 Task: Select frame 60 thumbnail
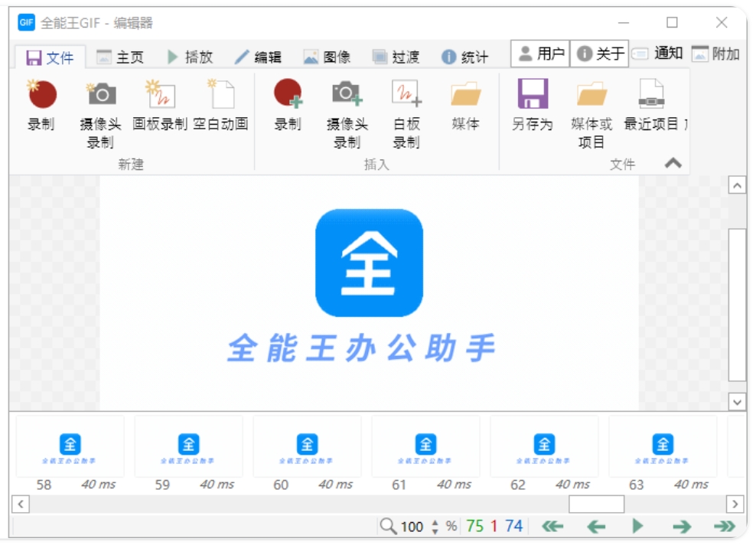point(307,446)
